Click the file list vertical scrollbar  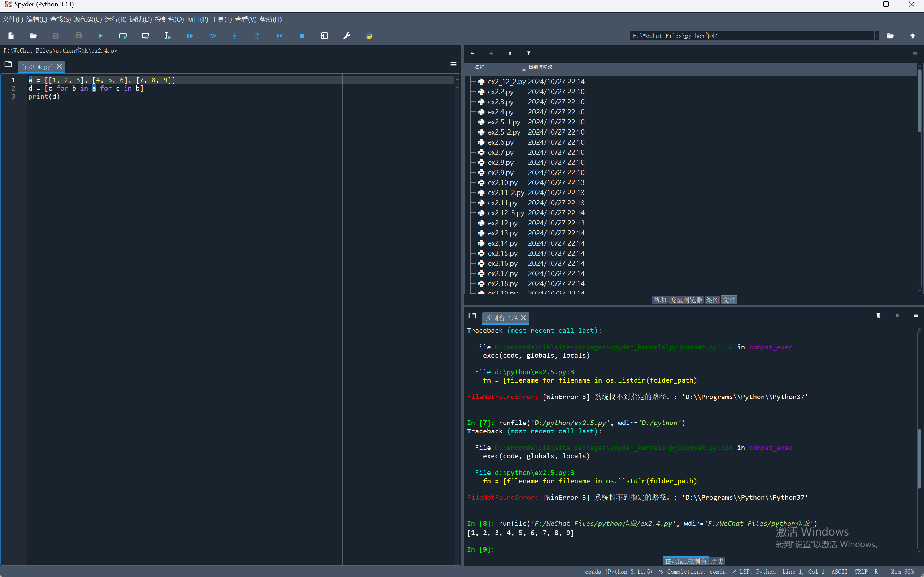(919, 101)
